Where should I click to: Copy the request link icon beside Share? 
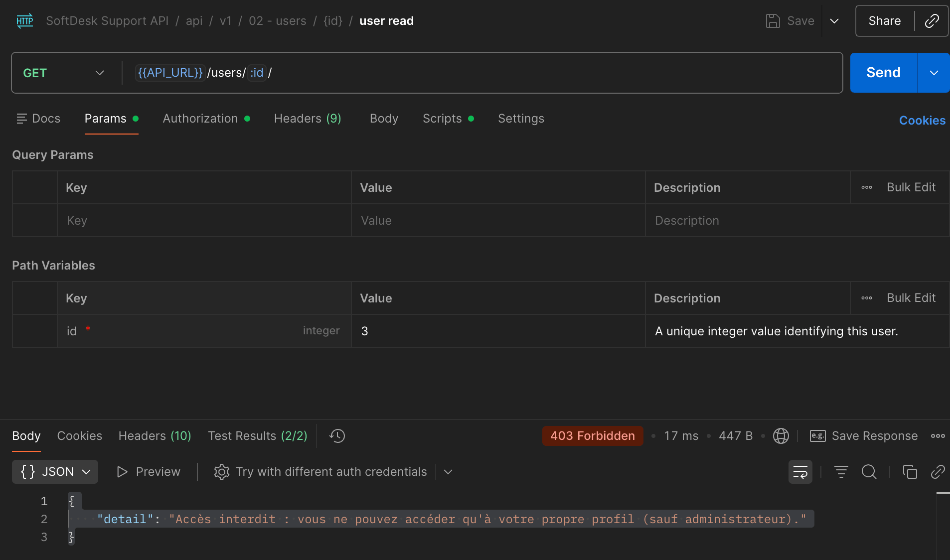(x=932, y=21)
